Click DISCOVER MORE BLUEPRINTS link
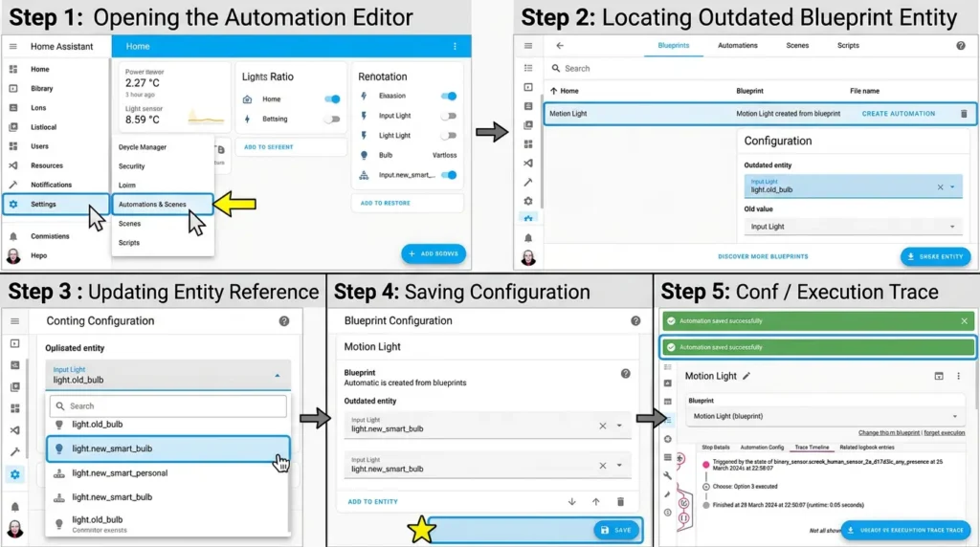Image resolution: width=980 pixels, height=547 pixels. 763,256
